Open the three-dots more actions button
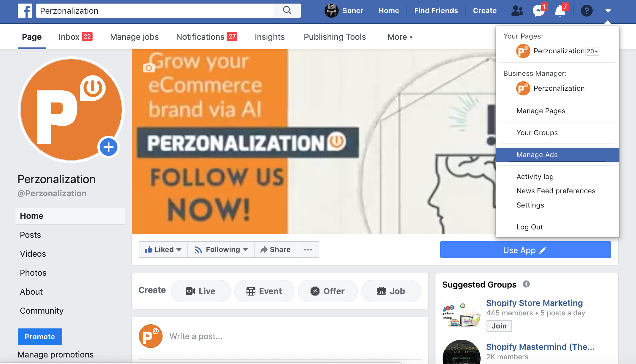The width and height of the screenshot is (636, 364). (308, 250)
